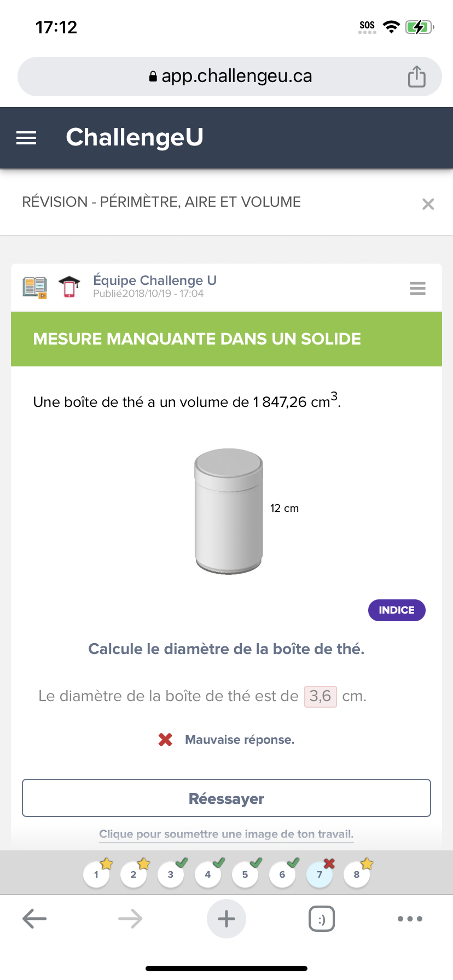Click the diameter answer input field

(x=320, y=696)
